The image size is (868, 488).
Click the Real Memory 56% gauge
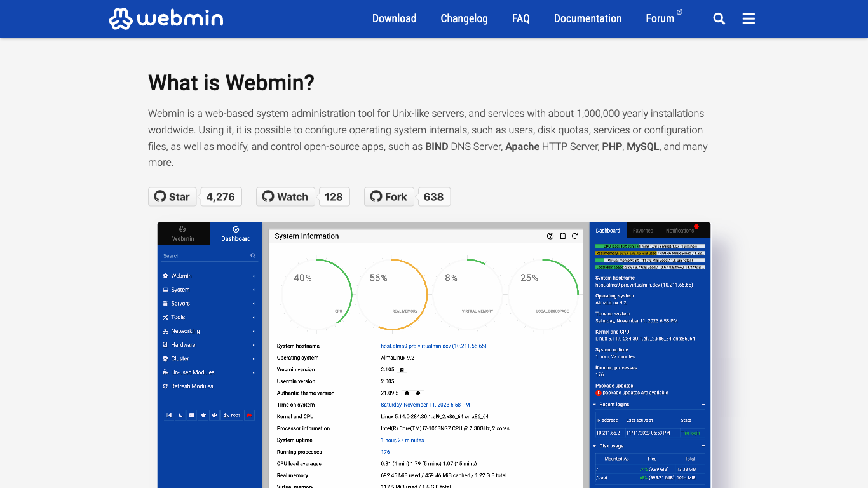tap(391, 294)
